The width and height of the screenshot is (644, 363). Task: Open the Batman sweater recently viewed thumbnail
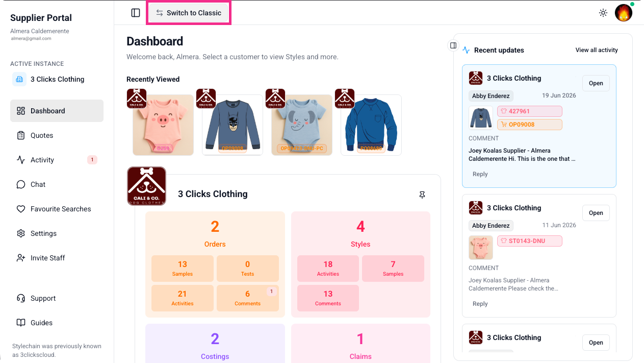coord(233,125)
